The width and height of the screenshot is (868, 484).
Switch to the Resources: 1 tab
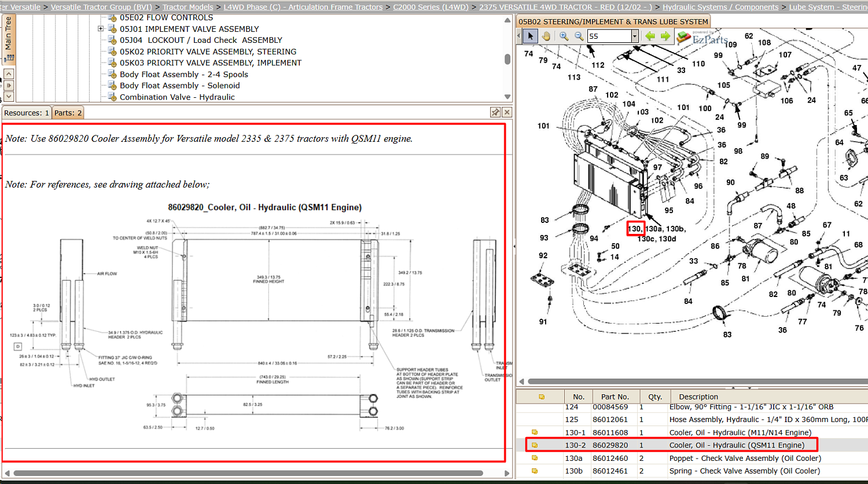point(27,113)
